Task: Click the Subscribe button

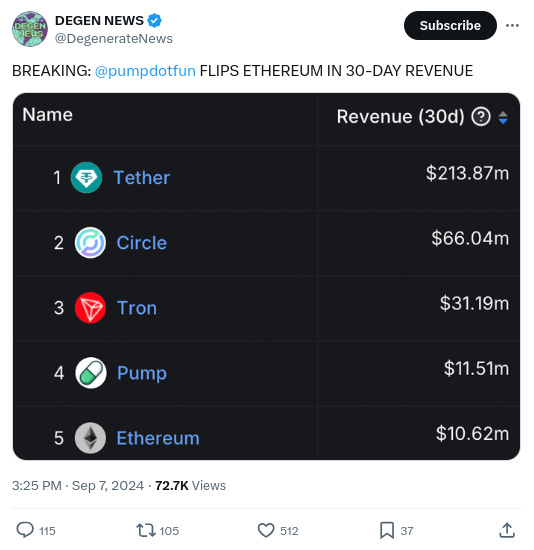Action: click(450, 25)
